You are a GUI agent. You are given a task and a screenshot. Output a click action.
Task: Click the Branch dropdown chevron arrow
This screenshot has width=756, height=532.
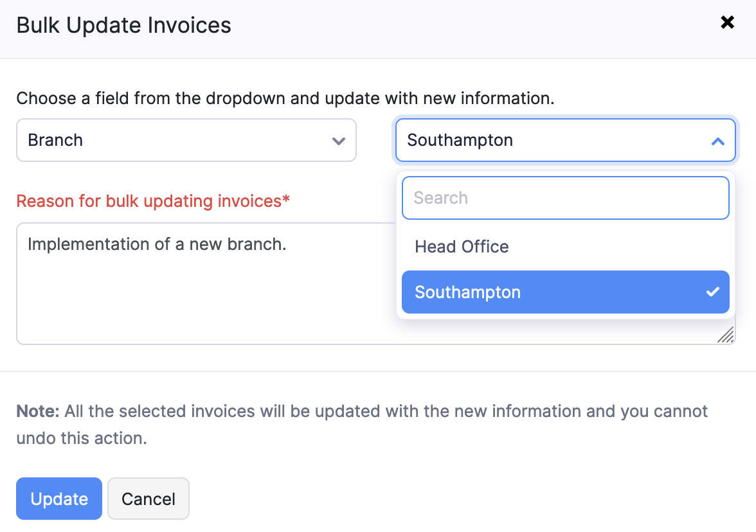[x=339, y=141]
